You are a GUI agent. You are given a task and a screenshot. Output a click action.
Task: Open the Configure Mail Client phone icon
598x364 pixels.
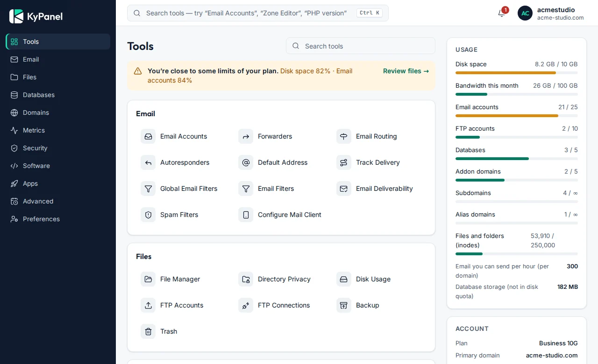click(246, 215)
